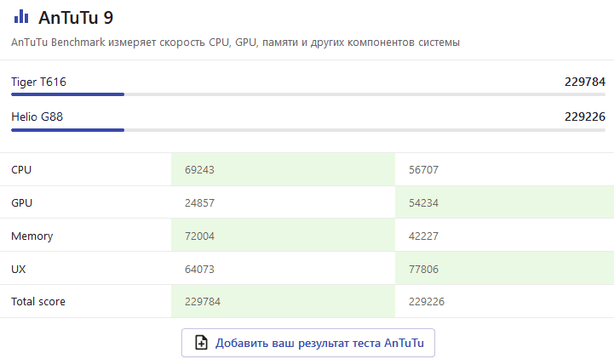Click the CPU row label
614x364 pixels.
pos(21,170)
